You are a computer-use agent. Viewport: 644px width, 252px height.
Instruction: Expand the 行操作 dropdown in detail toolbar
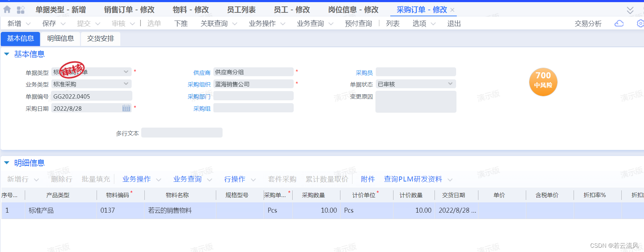coord(253,180)
